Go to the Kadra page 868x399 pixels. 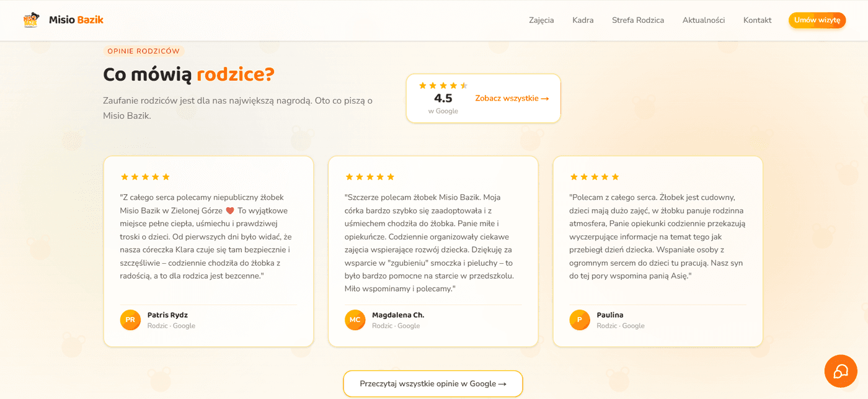click(583, 20)
